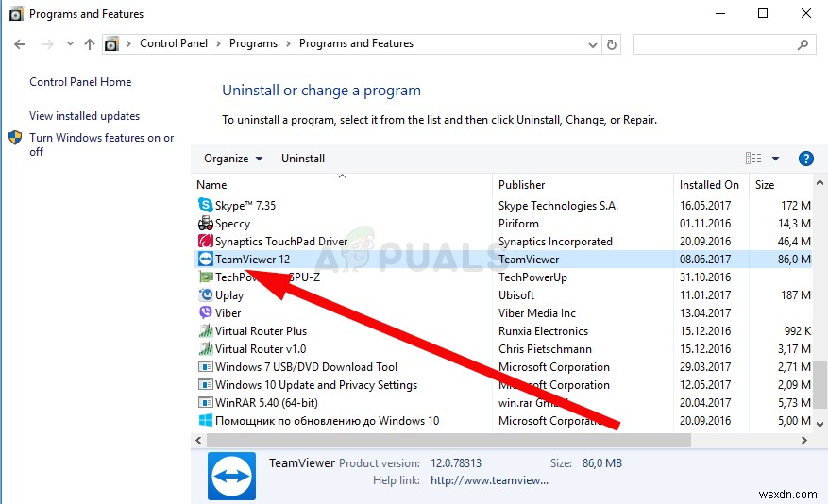Click the change view icon
The width and height of the screenshot is (828, 504).
(753, 158)
